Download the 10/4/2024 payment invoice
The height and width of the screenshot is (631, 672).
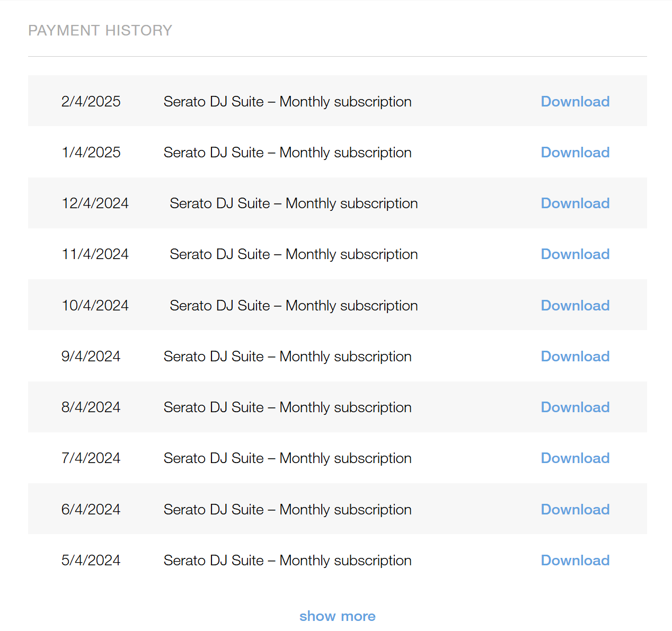click(x=575, y=305)
